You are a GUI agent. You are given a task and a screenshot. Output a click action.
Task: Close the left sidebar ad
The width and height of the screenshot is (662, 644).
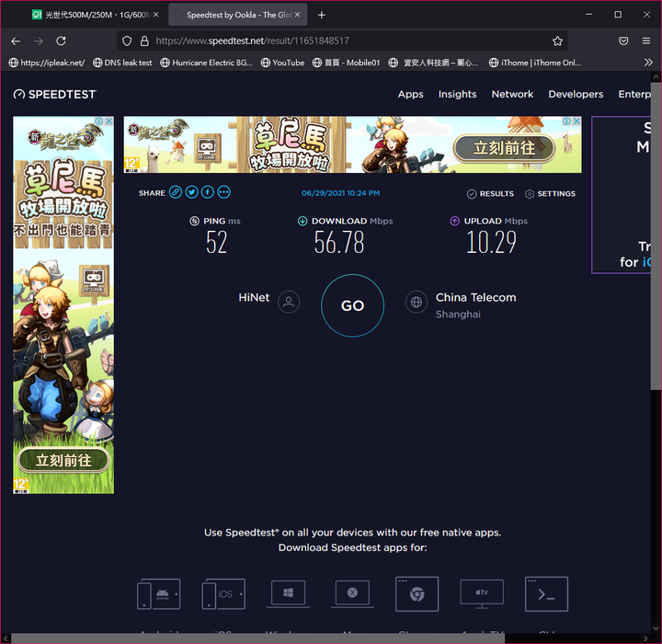[x=108, y=121]
